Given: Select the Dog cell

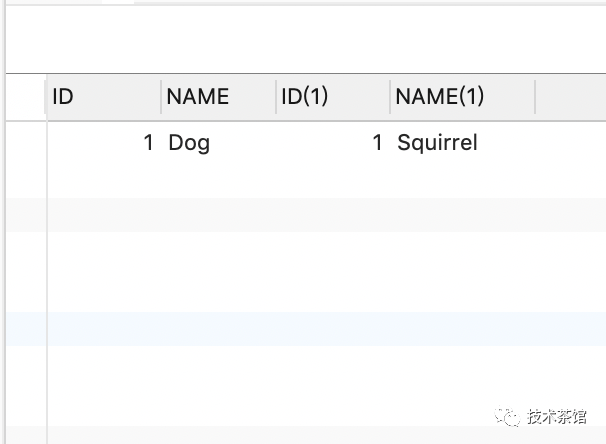Looking at the screenshot, I should point(218,143).
